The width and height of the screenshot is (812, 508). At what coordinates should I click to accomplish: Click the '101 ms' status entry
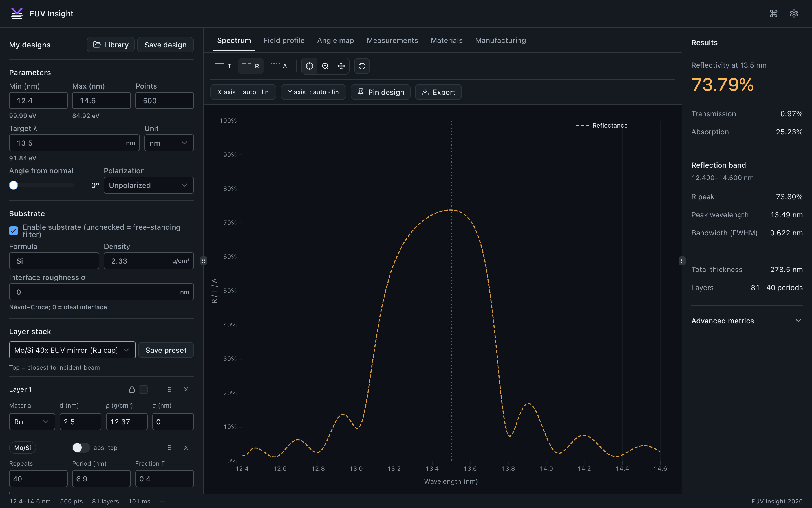(139, 501)
